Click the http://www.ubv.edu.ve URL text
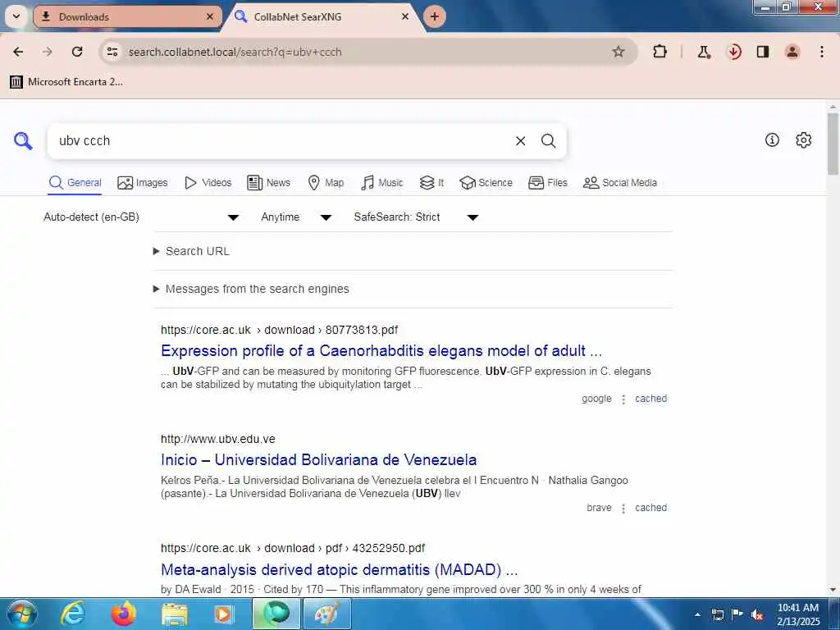 (218, 440)
